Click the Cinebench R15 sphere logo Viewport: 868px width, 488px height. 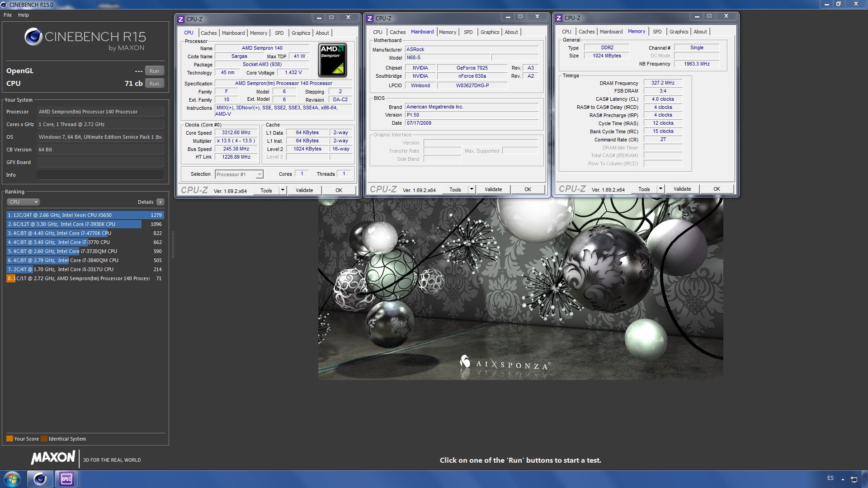coord(33,37)
